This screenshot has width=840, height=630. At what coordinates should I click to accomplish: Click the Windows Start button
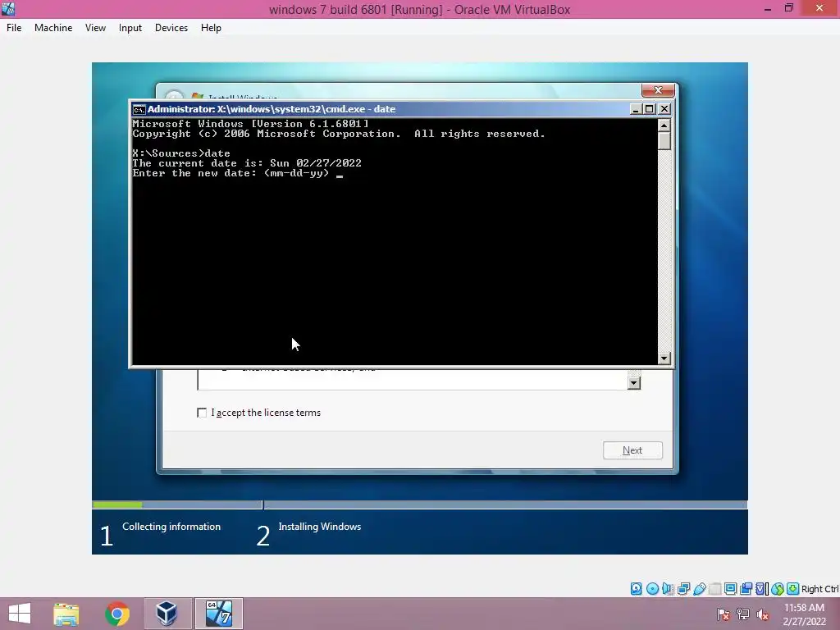[20, 614]
